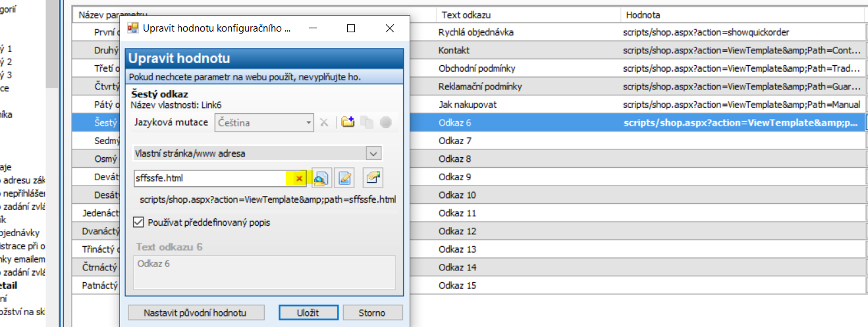Click the Hodnota column header

click(x=741, y=14)
